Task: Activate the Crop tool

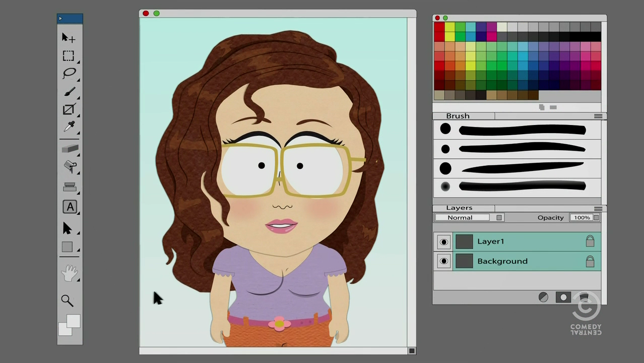Action: [69, 109]
